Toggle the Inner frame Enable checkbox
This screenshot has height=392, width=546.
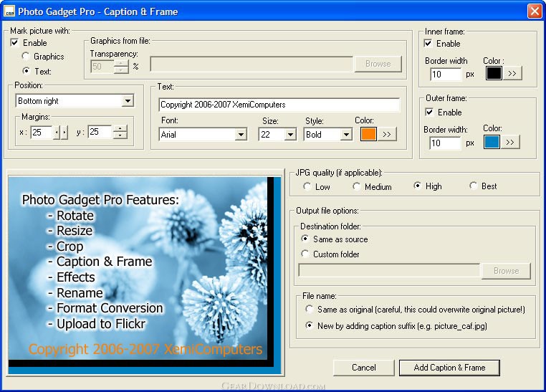[429, 44]
